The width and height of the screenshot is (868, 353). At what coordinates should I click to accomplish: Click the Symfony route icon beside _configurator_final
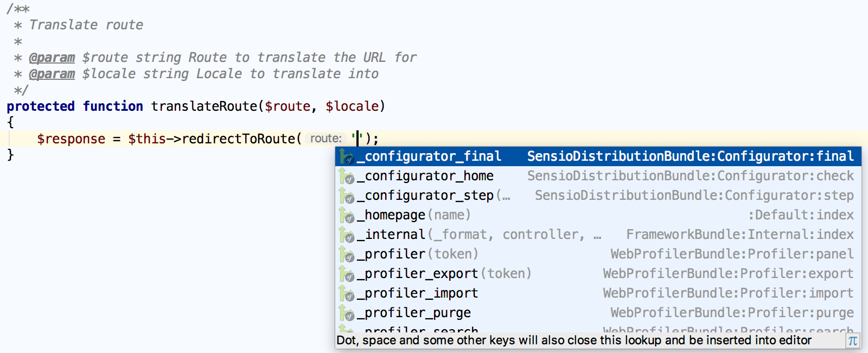(347, 157)
